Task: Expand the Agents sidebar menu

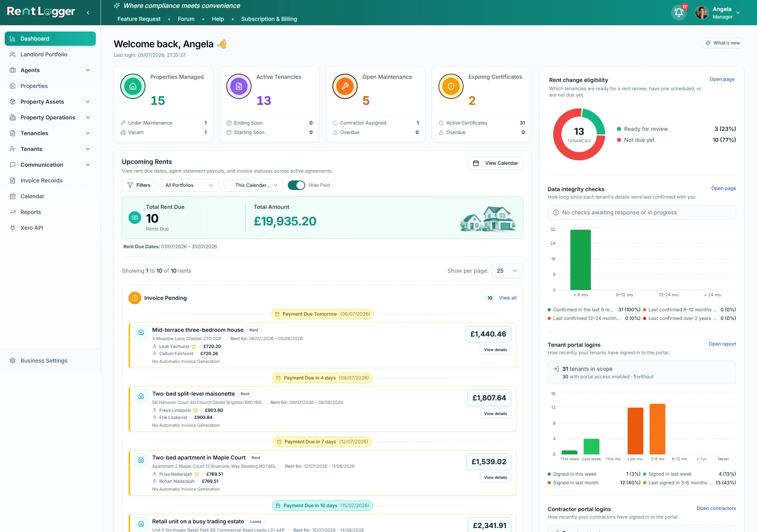Action: (50, 70)
